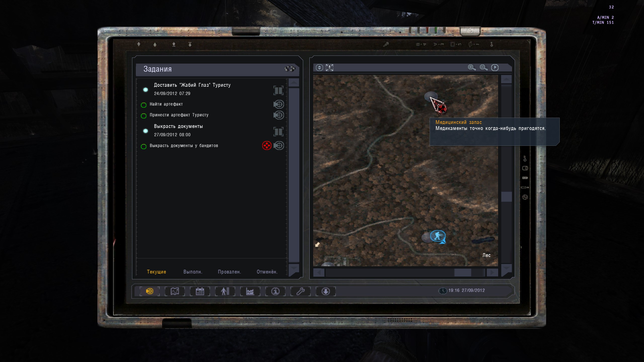Click the gray stash spot near top marker
This screenshot has width=644, height=362.
point(430,96)
